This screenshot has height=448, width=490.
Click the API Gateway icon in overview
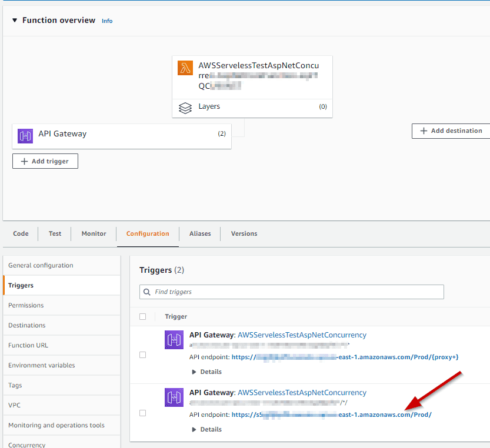[x=25, y=136]
